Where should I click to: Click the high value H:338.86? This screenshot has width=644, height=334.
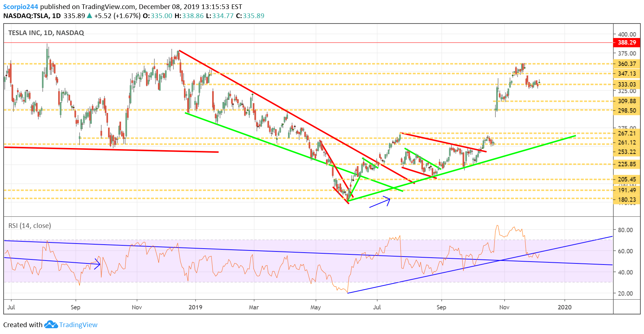(189, 16)
